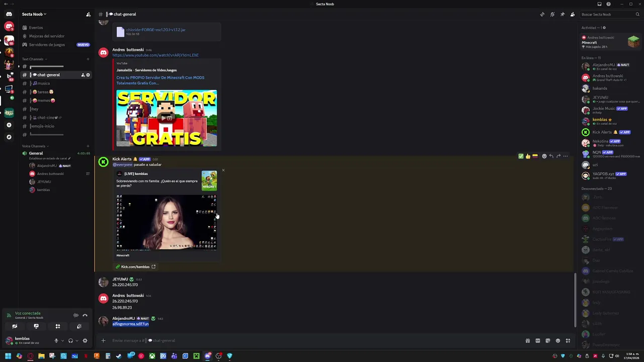Add reaction to Kick Alerts message
644x362 pixels.
tap(544, 156)
